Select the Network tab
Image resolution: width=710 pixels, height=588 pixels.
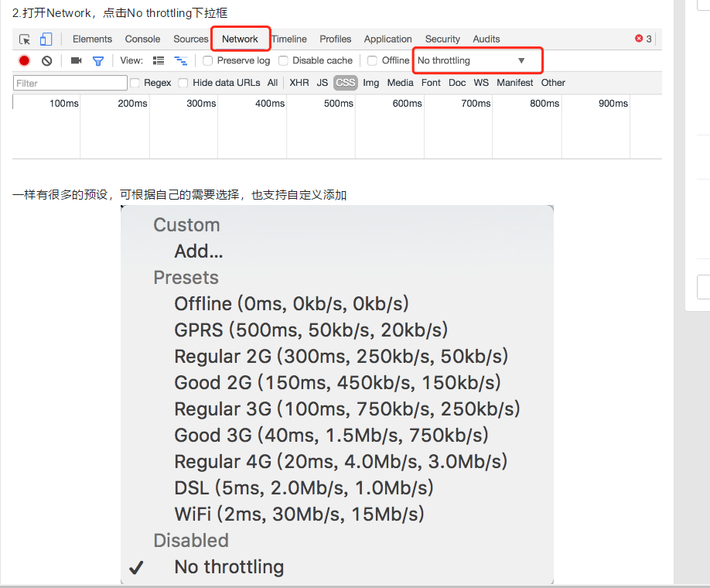(x=240, y=39)
